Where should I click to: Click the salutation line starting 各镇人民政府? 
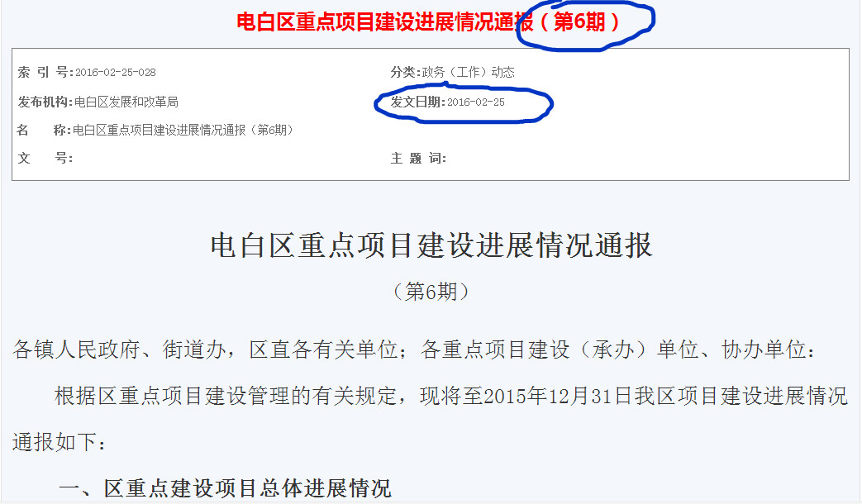pos(415,349)
